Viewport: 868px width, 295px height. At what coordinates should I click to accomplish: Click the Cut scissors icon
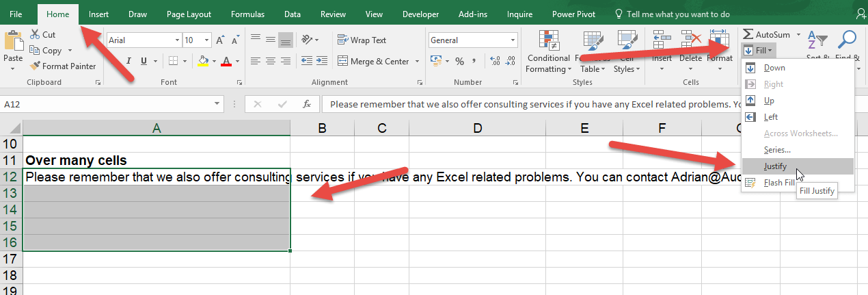point(35,34)
